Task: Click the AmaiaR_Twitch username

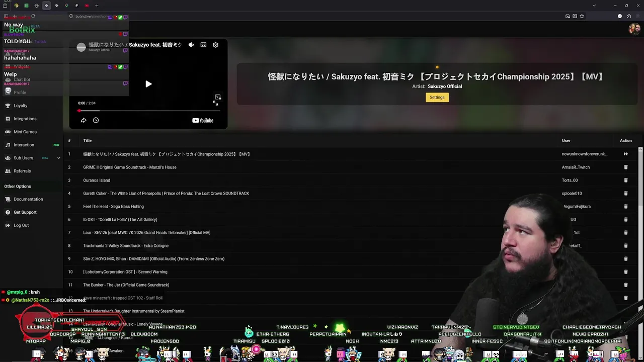Action: [x=576, y=167]
